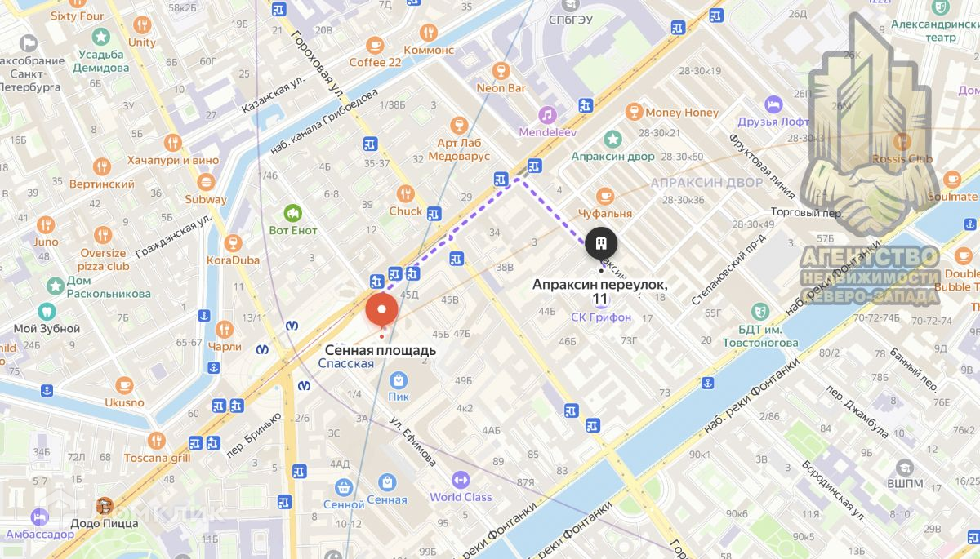Viewport: 980px width, 559px height.
Task: Select the Апраксин переулок 11 building marker
Action: tap(601, 242)
